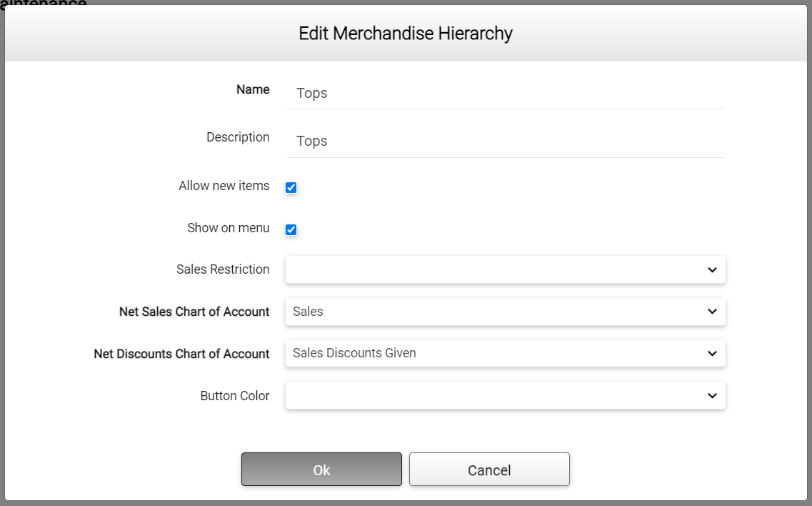Click the "Description" field label
The width and height of the screenshot is (812, 506).
click(x=238, y=137)
